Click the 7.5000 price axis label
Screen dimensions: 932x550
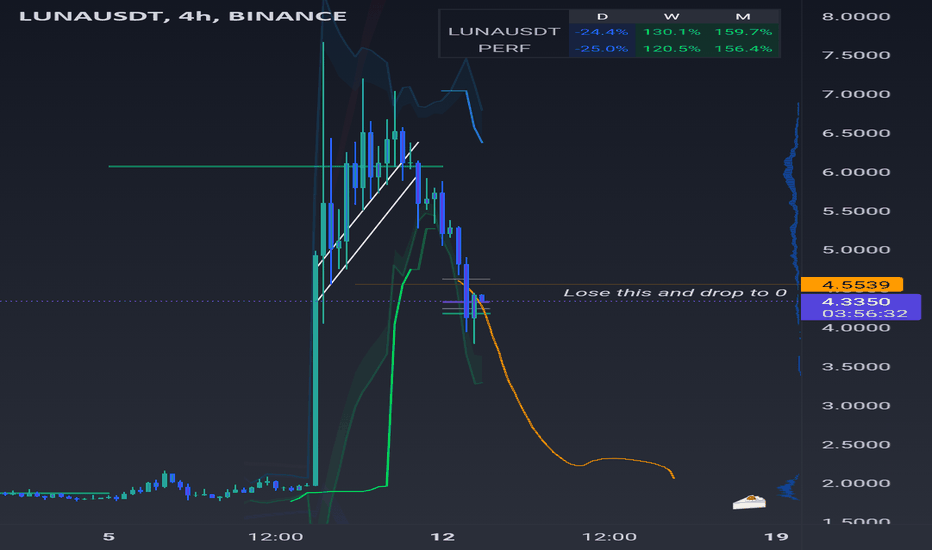click(x=856, y=55)
